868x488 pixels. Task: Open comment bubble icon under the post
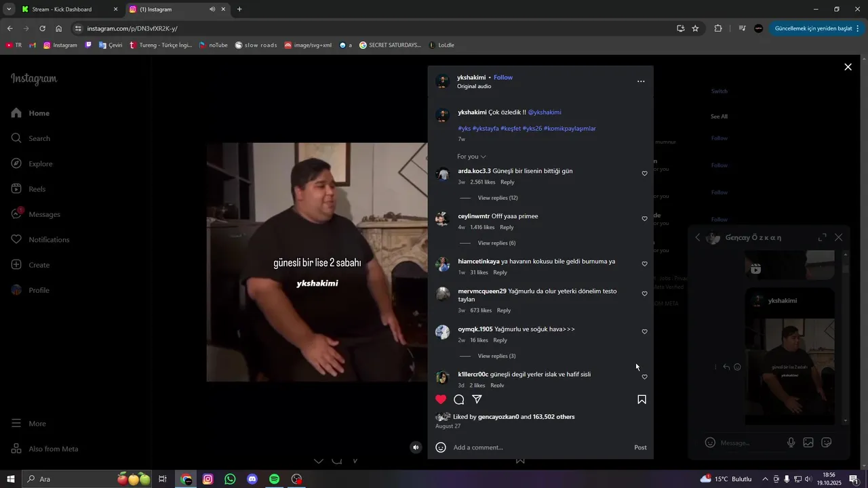(x=459, y=399)
